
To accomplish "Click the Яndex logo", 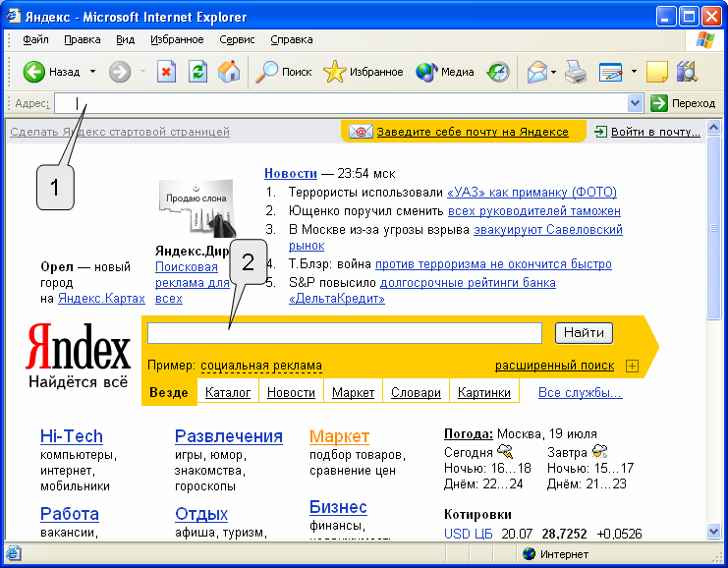I will point(79,347).
